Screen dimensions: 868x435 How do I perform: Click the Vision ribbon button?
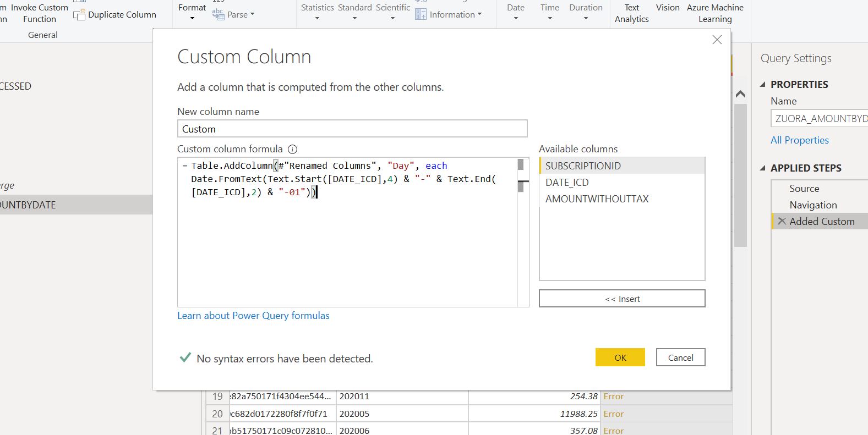tap(668, 8)
